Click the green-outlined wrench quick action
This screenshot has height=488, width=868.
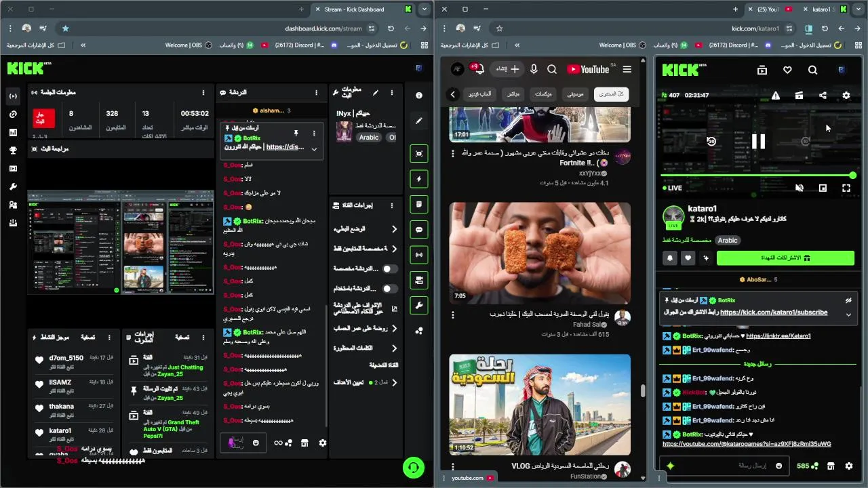[x=419, y=306]
